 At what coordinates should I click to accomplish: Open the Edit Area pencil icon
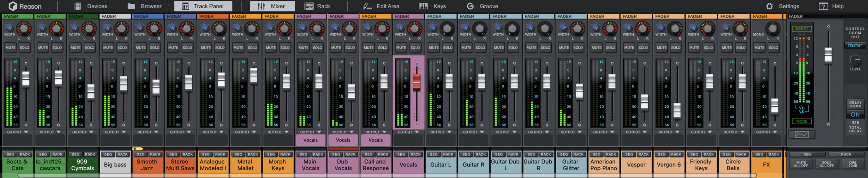[367, 6]
